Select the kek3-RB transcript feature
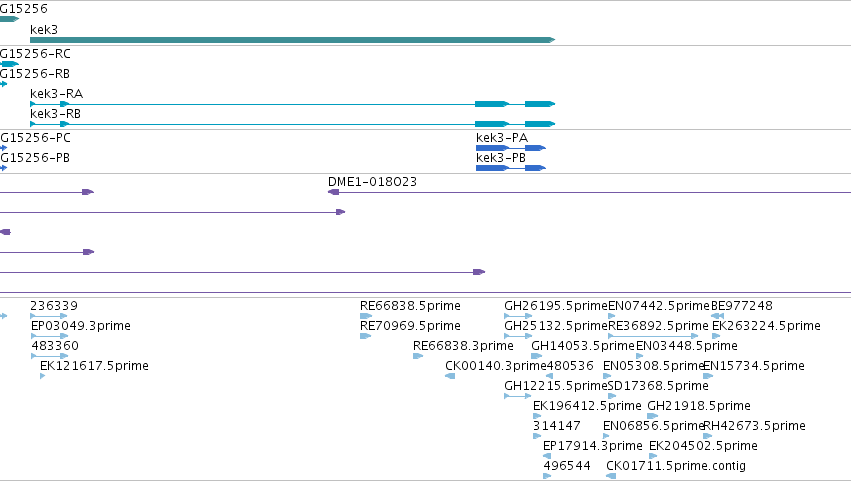This screenshot has height=481, width=851. coord(293,124)
